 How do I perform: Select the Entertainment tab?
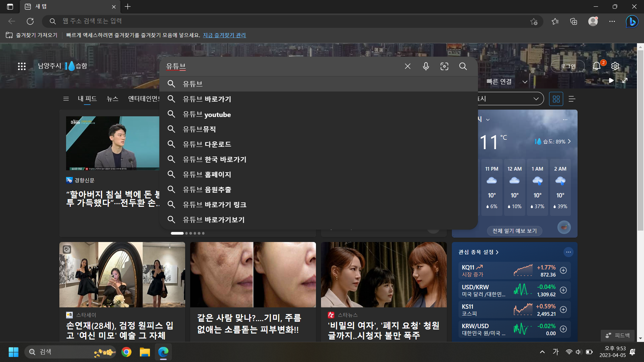click(x=144, y=99)
